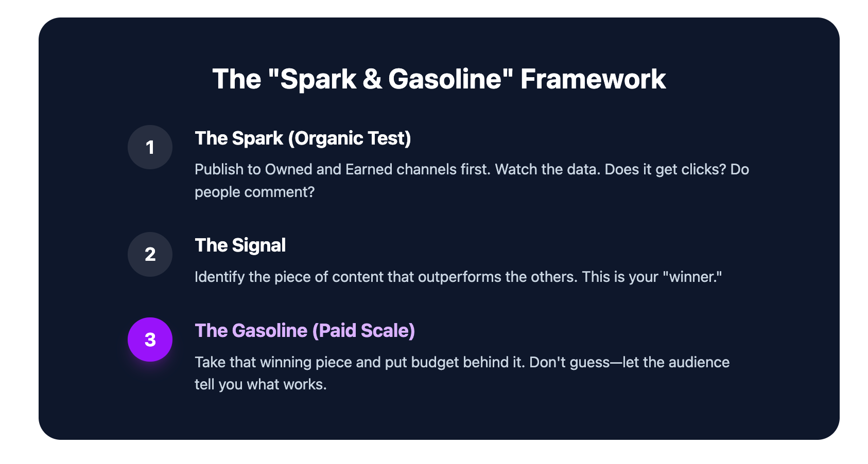Click the number 2 circle badge
Screen dimensions: 868x464
(x=150, y=254)
